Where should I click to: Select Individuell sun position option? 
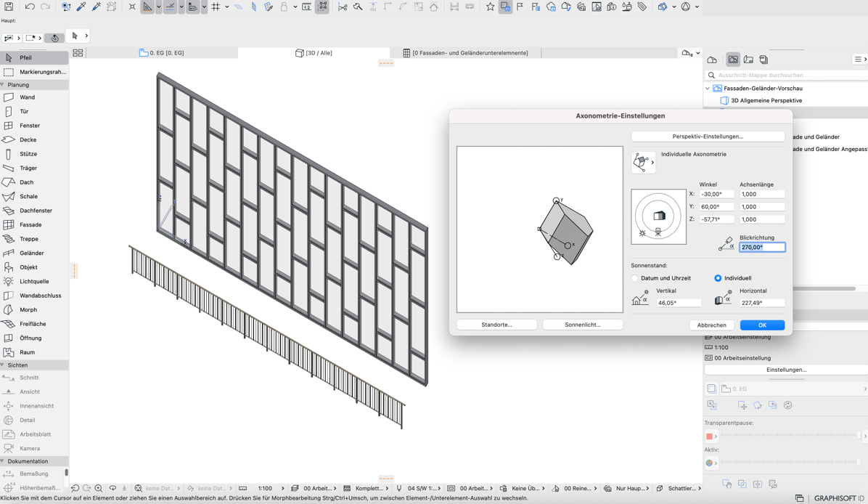(718, 278)
